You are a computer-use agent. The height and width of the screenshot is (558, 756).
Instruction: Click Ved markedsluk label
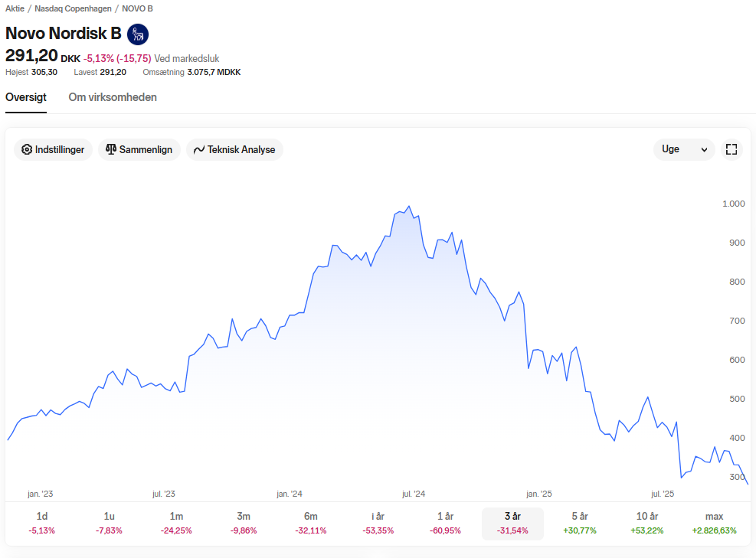(x=187, y=58)
